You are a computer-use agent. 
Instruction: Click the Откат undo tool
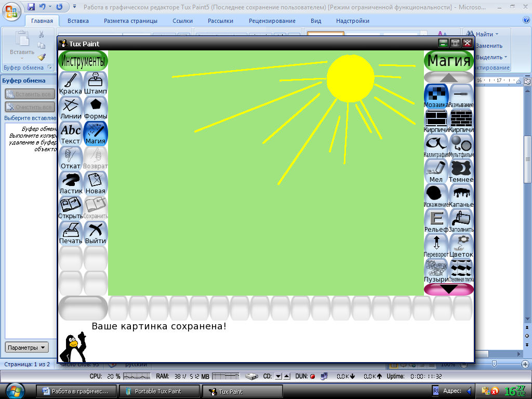point(71,158)
